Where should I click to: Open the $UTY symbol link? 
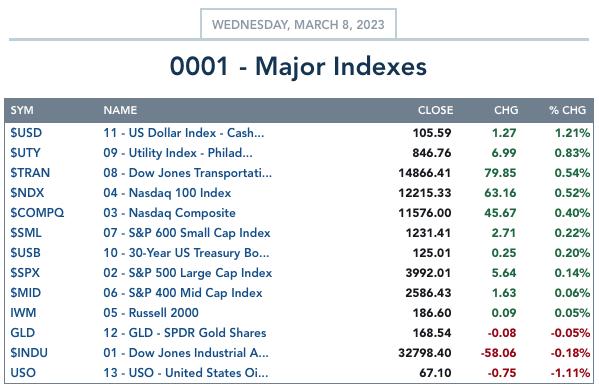pos(25,153)
